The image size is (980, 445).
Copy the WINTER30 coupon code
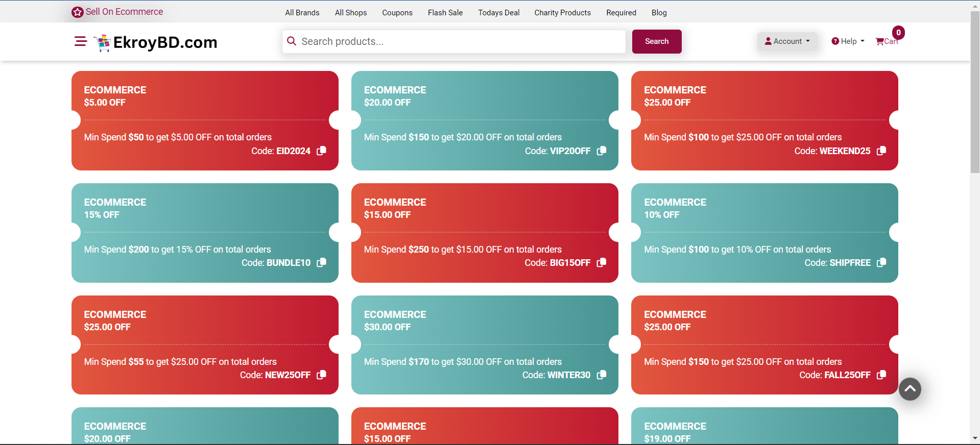click(x=602, y=375)
